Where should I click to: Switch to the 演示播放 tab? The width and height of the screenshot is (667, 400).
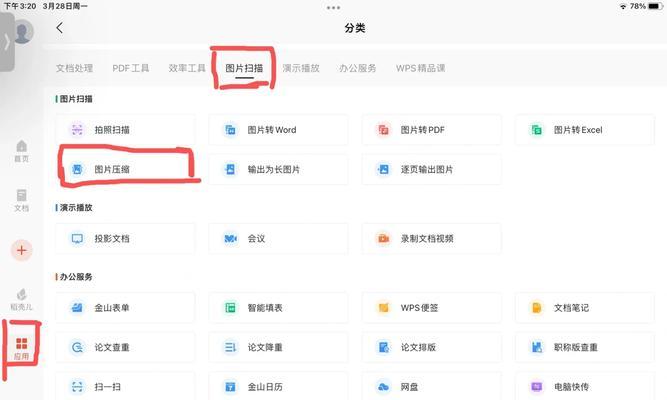coord(301,68)
